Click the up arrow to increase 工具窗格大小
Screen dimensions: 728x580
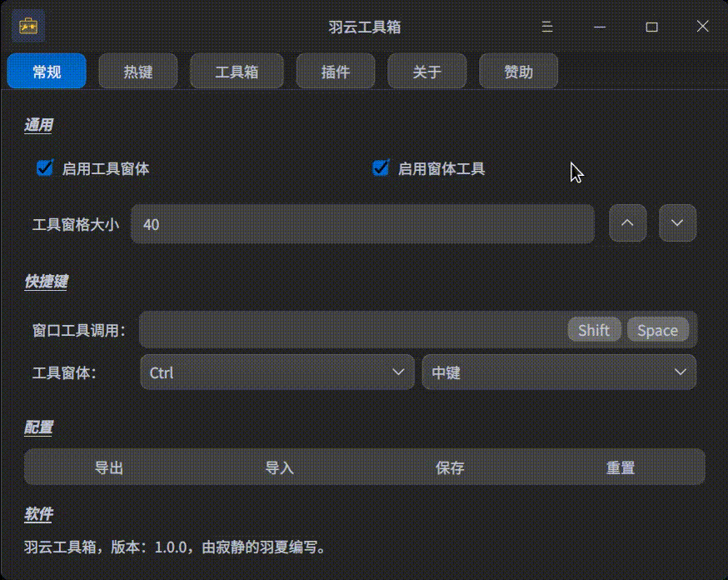(x=627, y=223)
